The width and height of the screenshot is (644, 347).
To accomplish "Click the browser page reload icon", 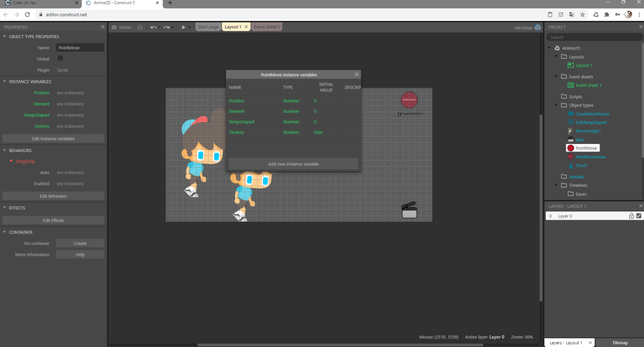I will pyautogui.click(x=28, y=15).
